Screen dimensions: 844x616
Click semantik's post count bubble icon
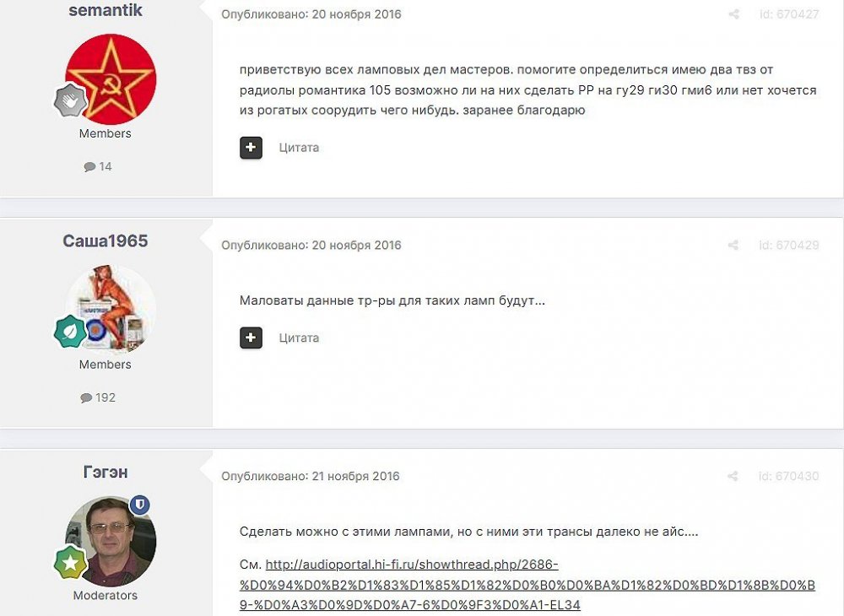(89, 167)
